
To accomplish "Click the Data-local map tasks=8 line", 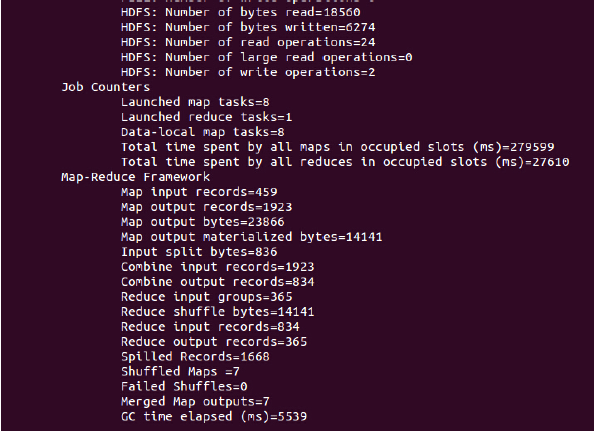I will pos(203,132).
